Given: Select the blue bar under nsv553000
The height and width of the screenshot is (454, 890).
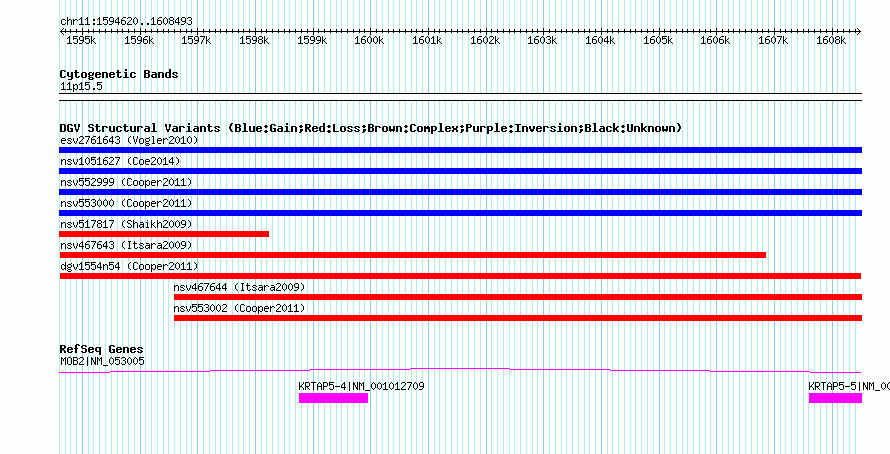Looking at the screenshot, I should pyautogui.click(x=461, y=213).
